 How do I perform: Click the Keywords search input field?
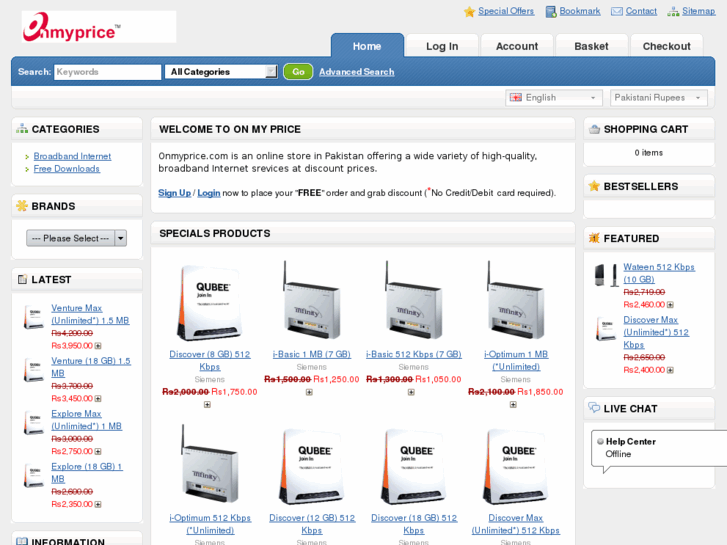(x=108, y=72)
